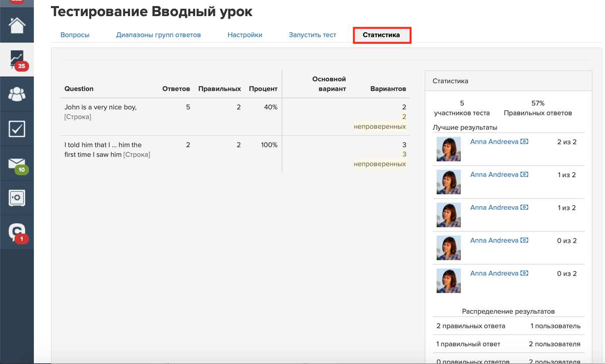Switch to the Вопросы tab

pos(75,35)
